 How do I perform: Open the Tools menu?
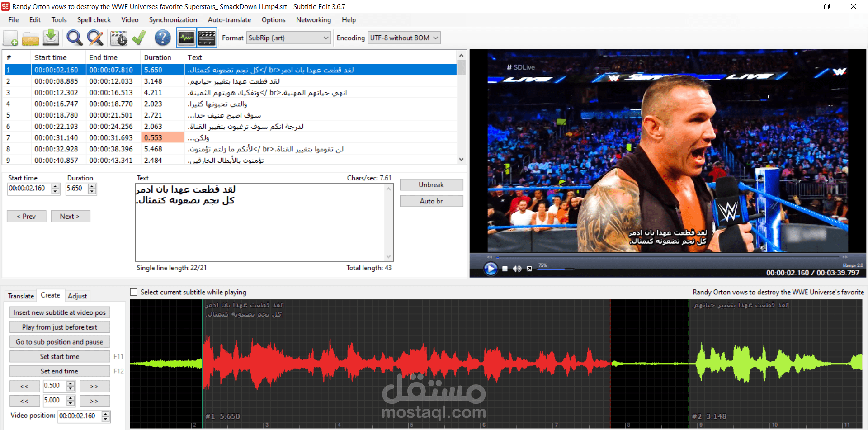click(59, 20)
